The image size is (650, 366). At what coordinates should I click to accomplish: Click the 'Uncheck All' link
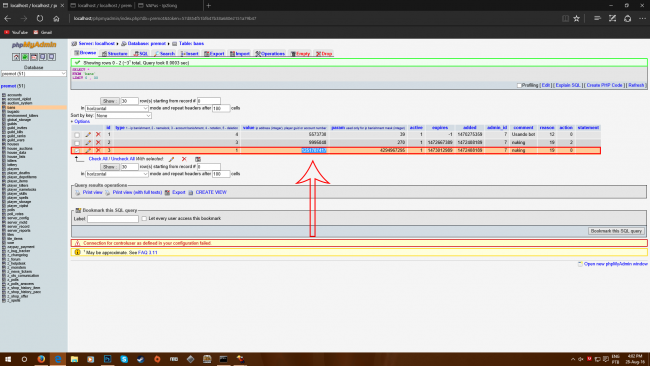click(x=123, y=159)
